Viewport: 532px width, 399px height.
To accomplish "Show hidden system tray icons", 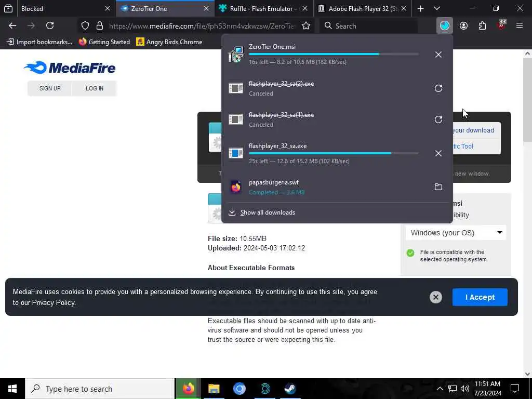I will pos(440,389).
